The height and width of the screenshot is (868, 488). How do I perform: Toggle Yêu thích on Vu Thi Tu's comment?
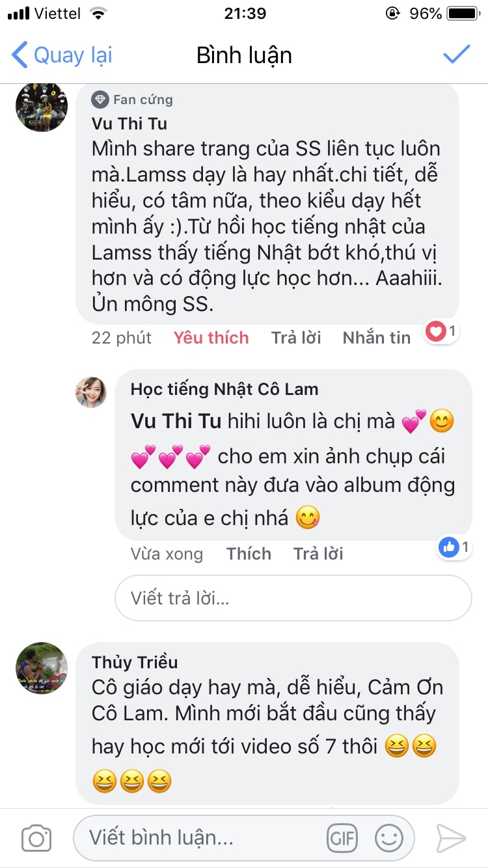click(211, 338)
